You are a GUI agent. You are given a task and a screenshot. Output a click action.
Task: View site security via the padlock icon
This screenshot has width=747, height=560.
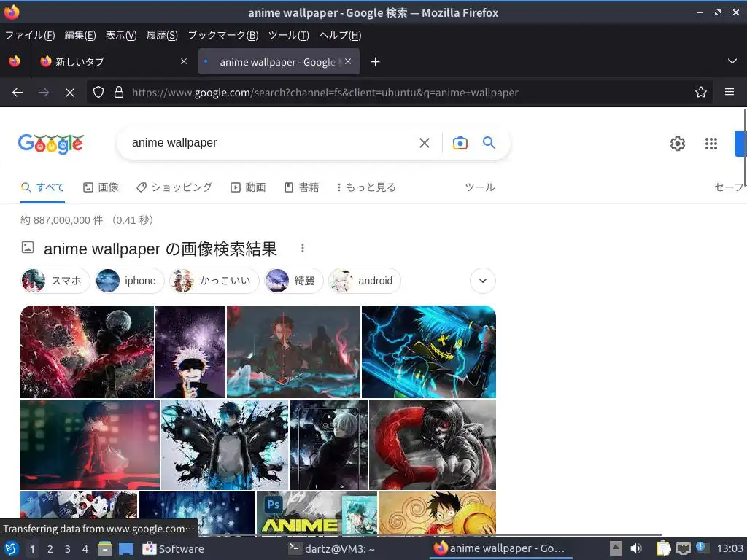[119, 92]
